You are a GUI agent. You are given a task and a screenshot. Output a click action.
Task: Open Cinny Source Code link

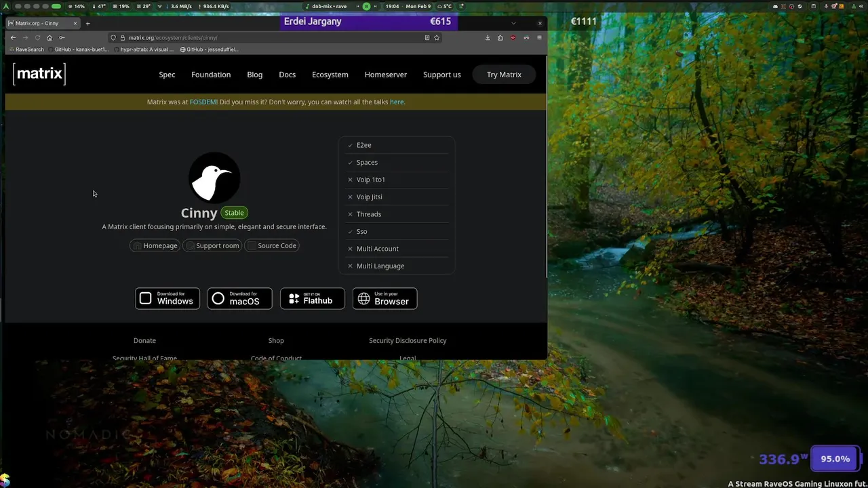pyautogui.click(x=272, y=245)
